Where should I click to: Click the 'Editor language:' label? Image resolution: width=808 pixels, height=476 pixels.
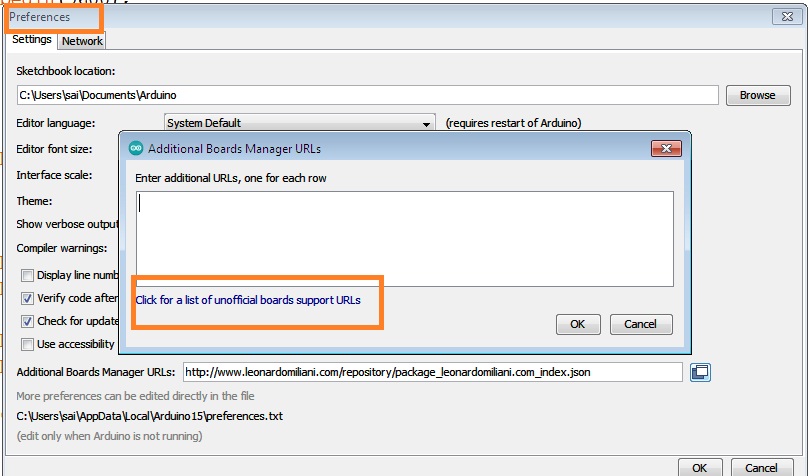click(56, 123)
